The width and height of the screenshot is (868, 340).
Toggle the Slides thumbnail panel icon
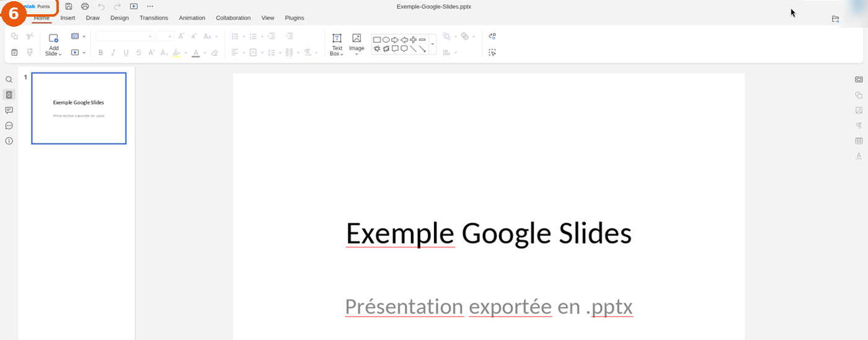click(9, 95)
